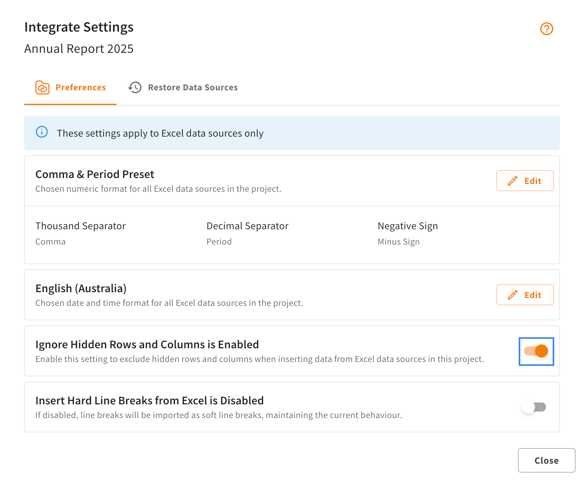
Task: Click the blue info icon in banner
Action: coord(42,132)
